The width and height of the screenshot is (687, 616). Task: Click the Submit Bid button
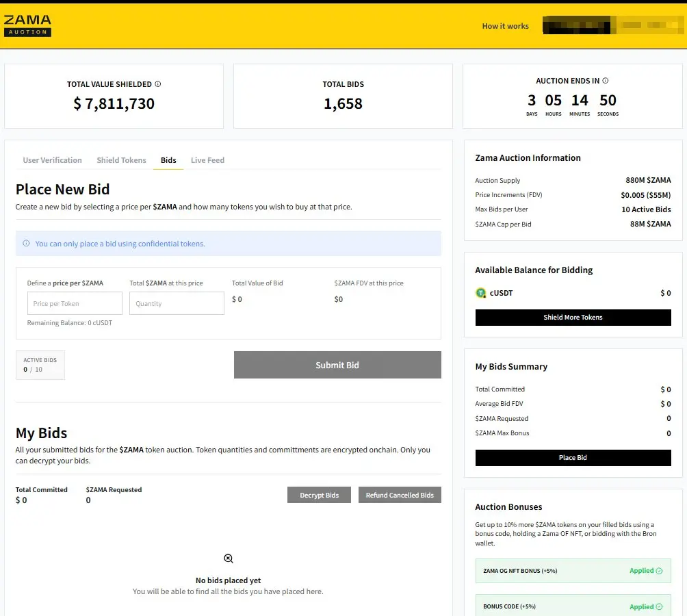[x=337, y=365]
